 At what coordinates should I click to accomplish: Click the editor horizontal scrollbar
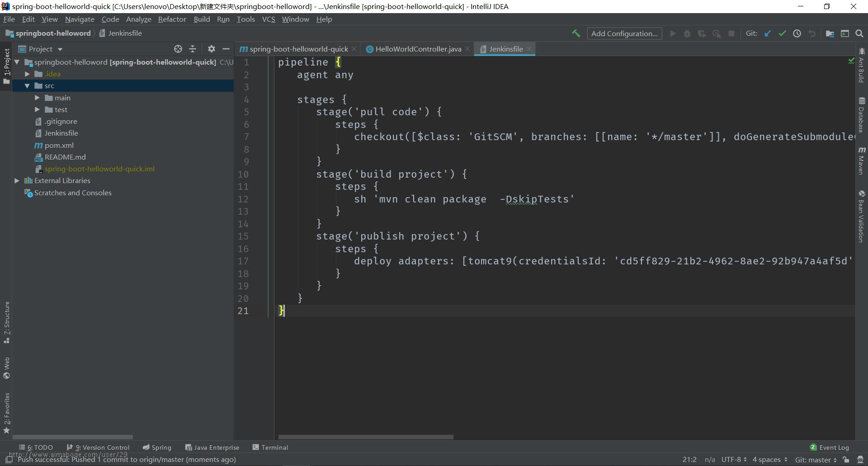(365, 437)
